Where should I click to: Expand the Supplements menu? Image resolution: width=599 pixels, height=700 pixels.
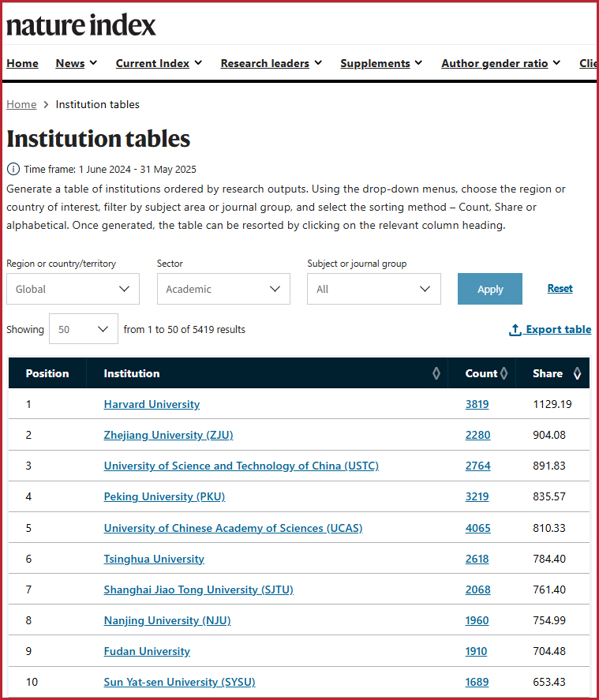381,63
